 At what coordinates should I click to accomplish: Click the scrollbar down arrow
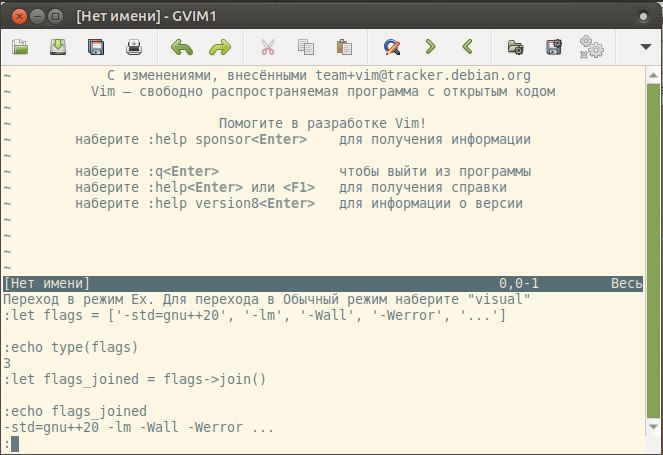(x=653, y=426)
